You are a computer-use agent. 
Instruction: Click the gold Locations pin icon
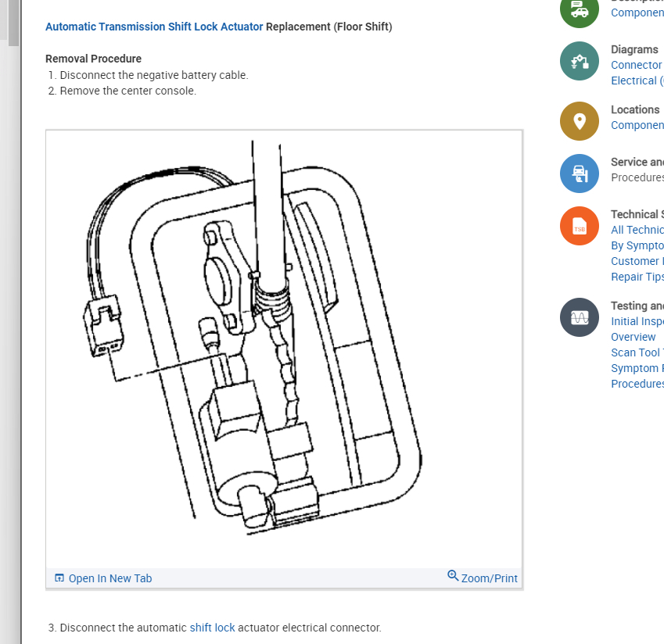click(580, 121)
